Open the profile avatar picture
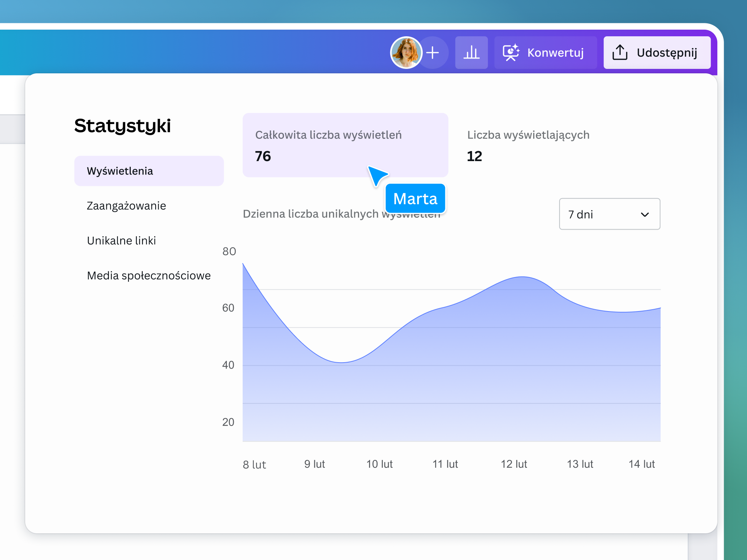This screenshot has height=560, width=747. click(406, 53)
